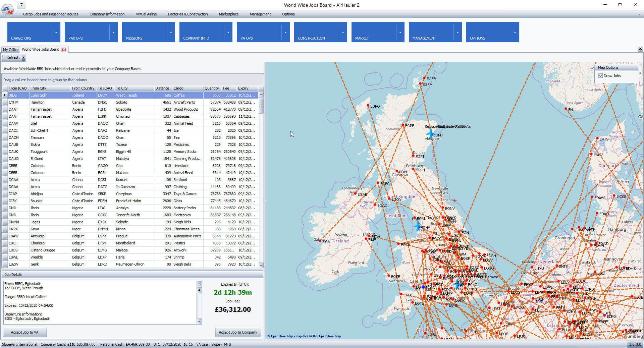
Task: Switch to the My Office tab
Action: (11, 50)
